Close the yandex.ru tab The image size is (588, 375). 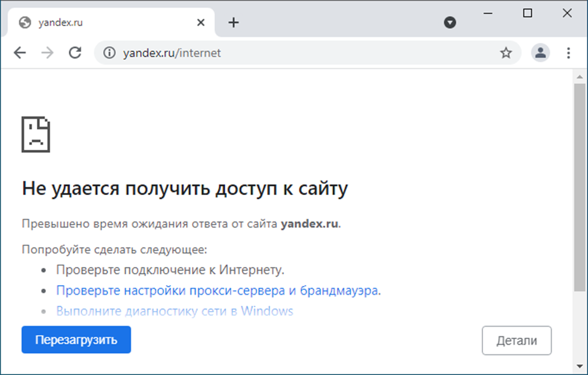click(201, 22)
